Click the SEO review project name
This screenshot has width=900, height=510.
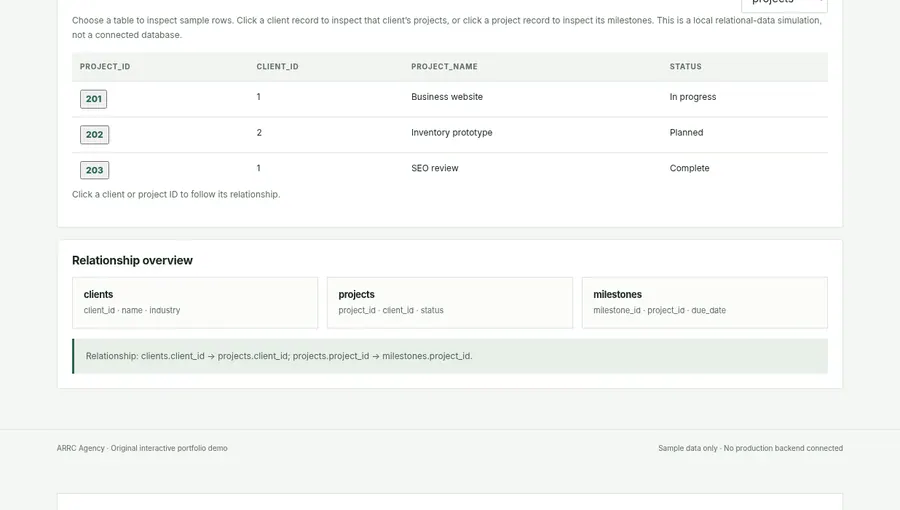click(x=435, y=168)
